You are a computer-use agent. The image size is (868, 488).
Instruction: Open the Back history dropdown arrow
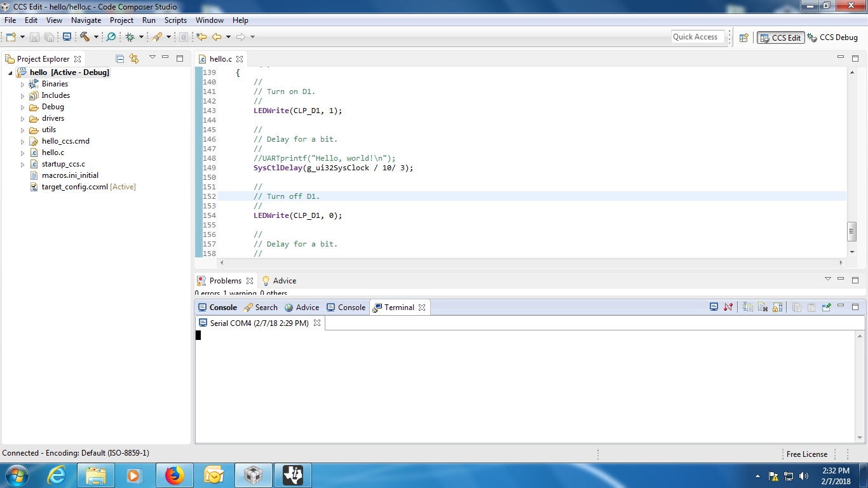(x=228, y=37)
